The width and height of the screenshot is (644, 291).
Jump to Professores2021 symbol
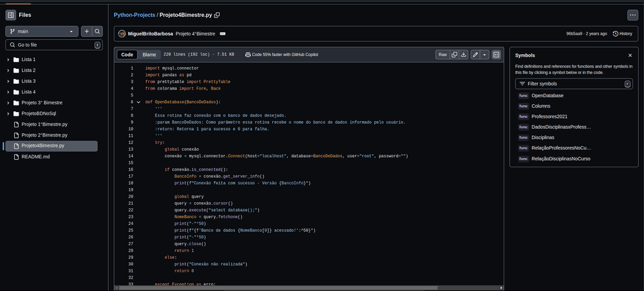pos(549,117)
